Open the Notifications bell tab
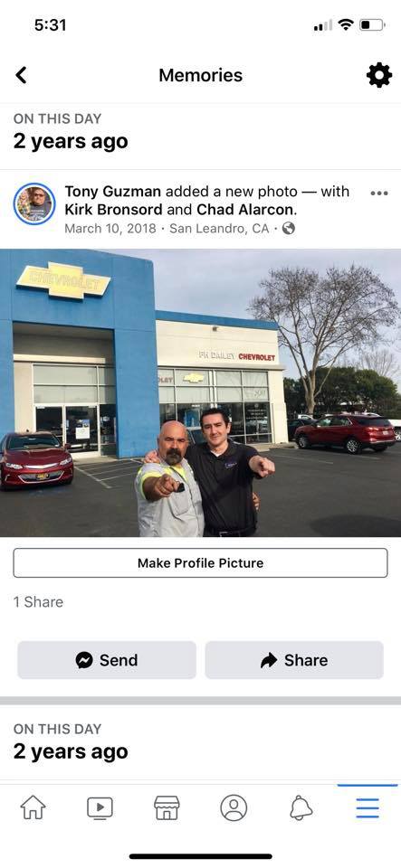Screen dimensions: 401x868 point(301,807)
